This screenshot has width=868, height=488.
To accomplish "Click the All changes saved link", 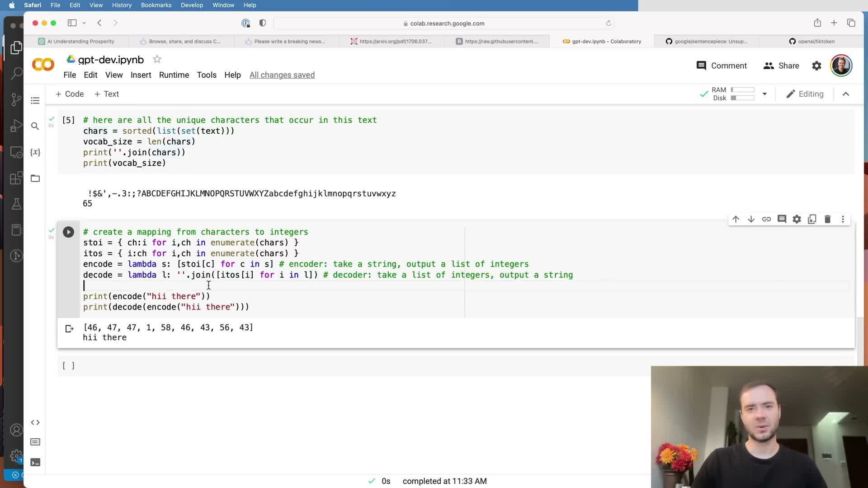I will [x=282, y=75].
